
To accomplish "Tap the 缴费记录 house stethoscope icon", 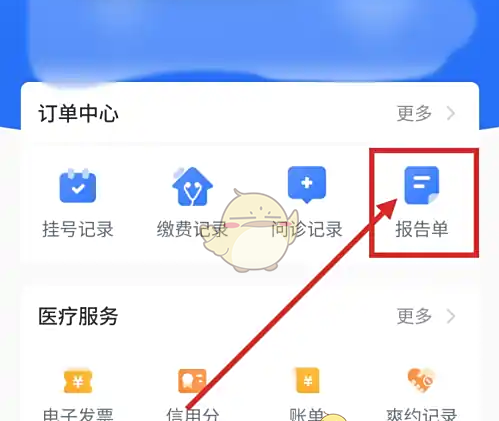I will point(192,186).
